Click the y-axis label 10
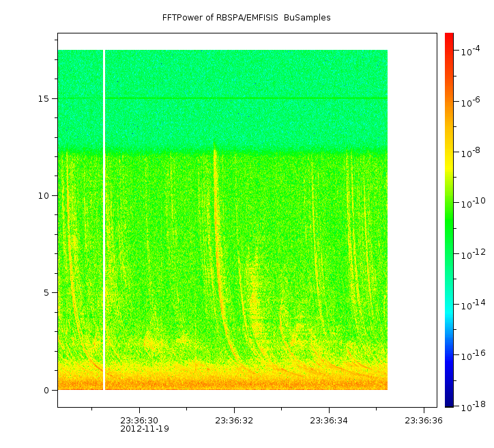The image size is (494, 448). (x=44, y=196)
